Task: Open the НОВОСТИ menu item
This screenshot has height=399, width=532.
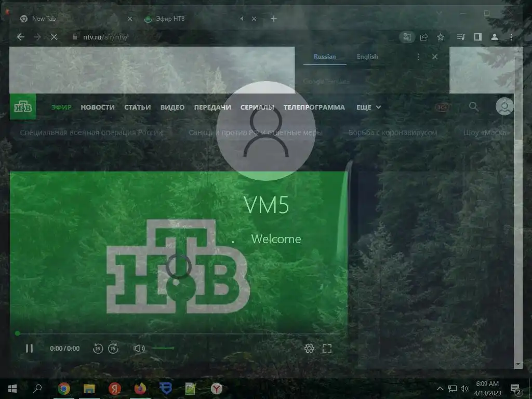Action: tap(98, 107)
